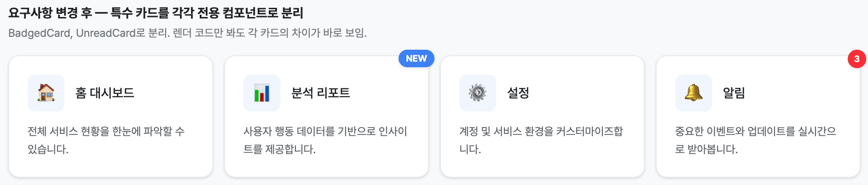
Task: Click the gear icon on 설정 card
Action: click(x=478, y=93)
